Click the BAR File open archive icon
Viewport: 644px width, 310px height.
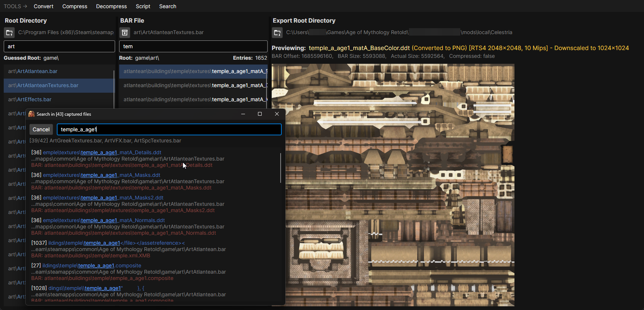(125, 33)
